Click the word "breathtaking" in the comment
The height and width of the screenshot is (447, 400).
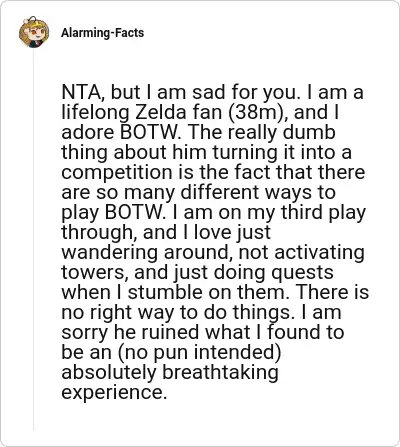[220, 372]
